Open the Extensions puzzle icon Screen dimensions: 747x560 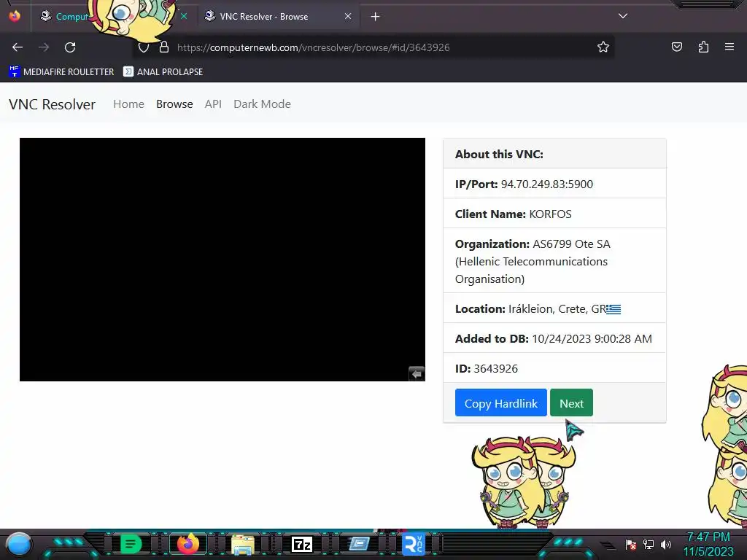(x=703, y=47)
